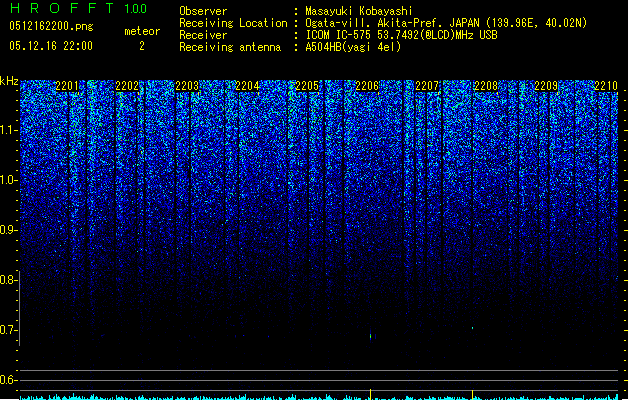This screenshot has height=400, width=629.
Task: Click the meteor count value 2
Action: [142, 46]
